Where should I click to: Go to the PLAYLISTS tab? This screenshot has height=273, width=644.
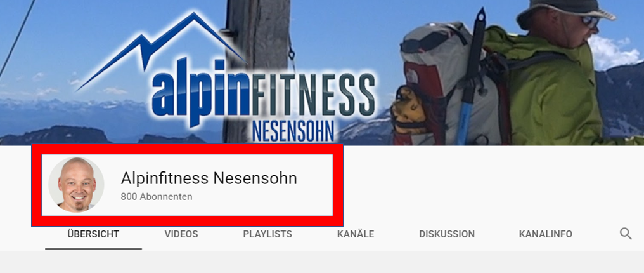pyautogui.click(x=267, y=234)
